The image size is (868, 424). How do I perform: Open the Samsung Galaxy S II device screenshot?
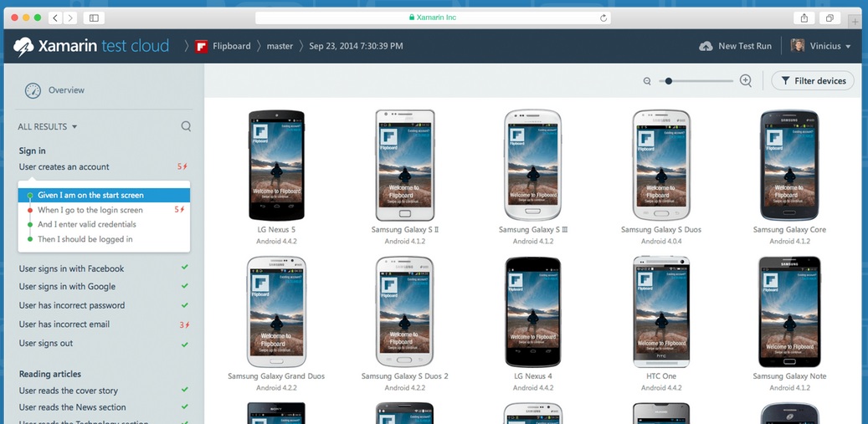(x=404, y=165)
